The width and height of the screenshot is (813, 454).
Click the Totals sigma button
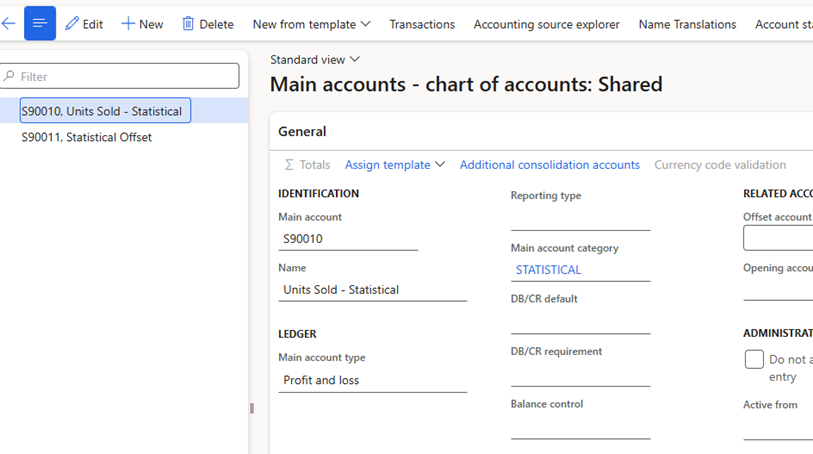307,165
